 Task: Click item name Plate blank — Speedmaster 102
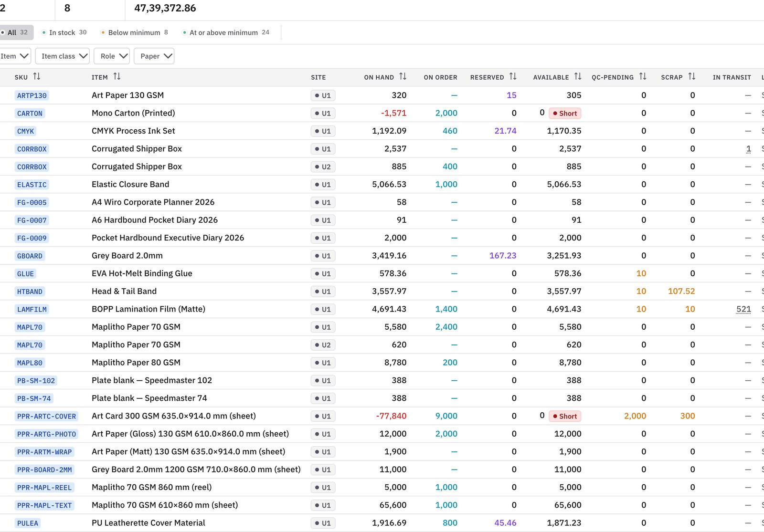click(x=152, y=380)
